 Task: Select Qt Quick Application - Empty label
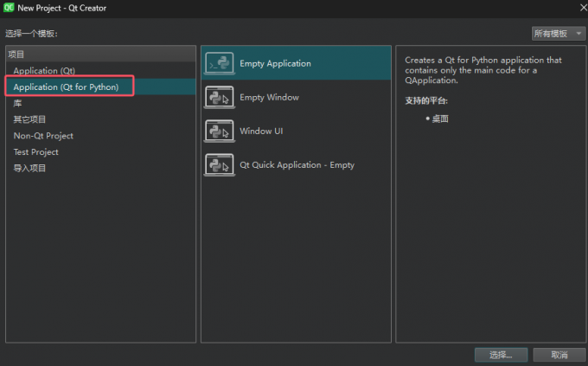pyautogui.click(x=297, y=164)
